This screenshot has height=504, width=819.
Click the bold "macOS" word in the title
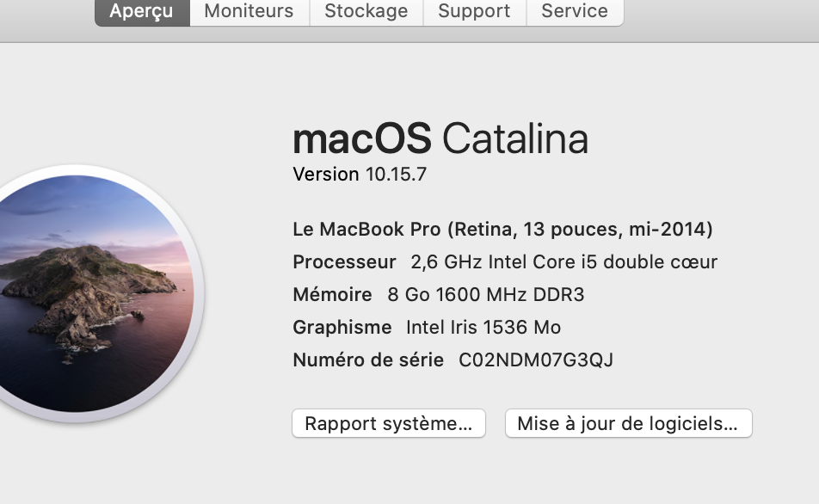(x=361, y=138)
